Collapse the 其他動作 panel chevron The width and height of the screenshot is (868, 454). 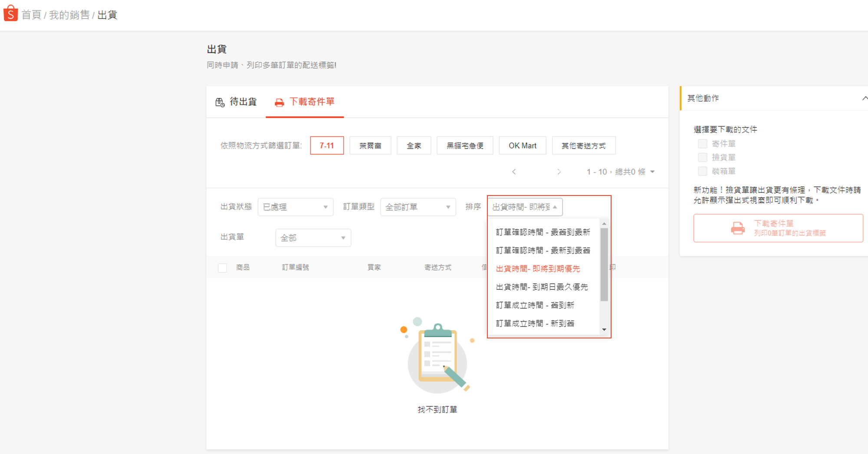click(864, 98)
